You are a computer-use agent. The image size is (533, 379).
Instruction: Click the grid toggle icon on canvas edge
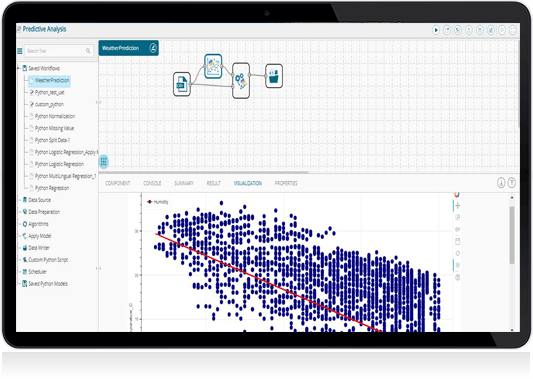point(104,162)
